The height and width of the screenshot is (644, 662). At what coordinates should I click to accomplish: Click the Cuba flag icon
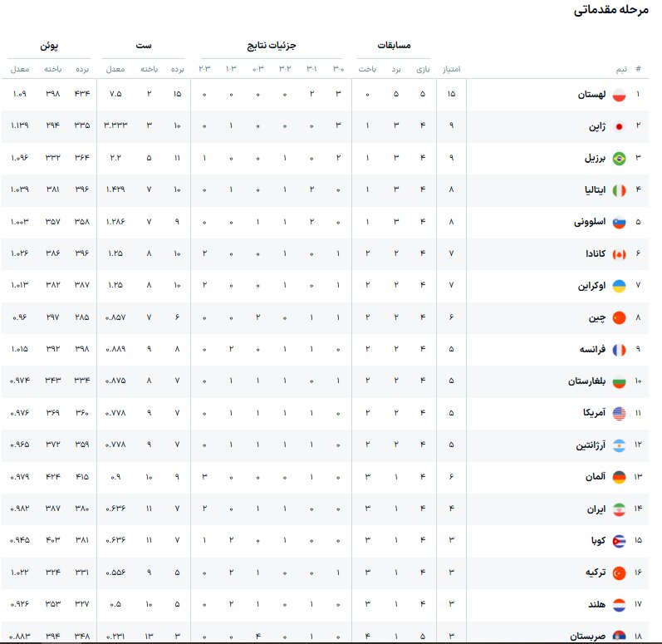[619, 541]
